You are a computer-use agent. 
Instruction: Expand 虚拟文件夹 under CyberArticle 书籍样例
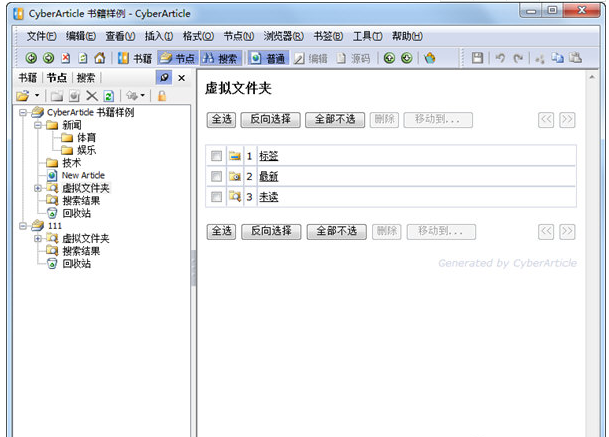(x=38, y=188)
